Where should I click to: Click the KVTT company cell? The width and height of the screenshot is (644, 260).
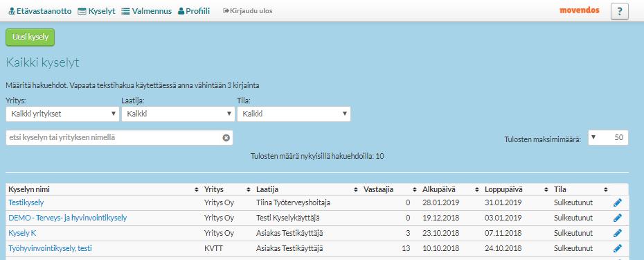pos(213,248)
